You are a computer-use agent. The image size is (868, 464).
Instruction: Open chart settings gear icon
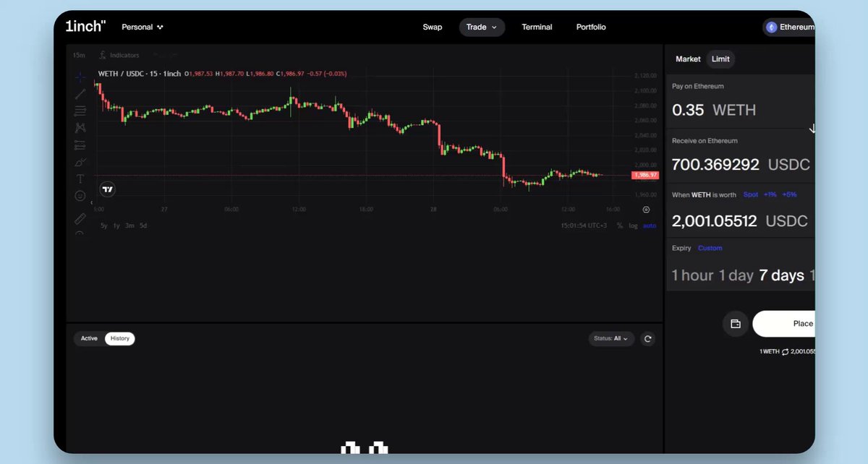646,210
